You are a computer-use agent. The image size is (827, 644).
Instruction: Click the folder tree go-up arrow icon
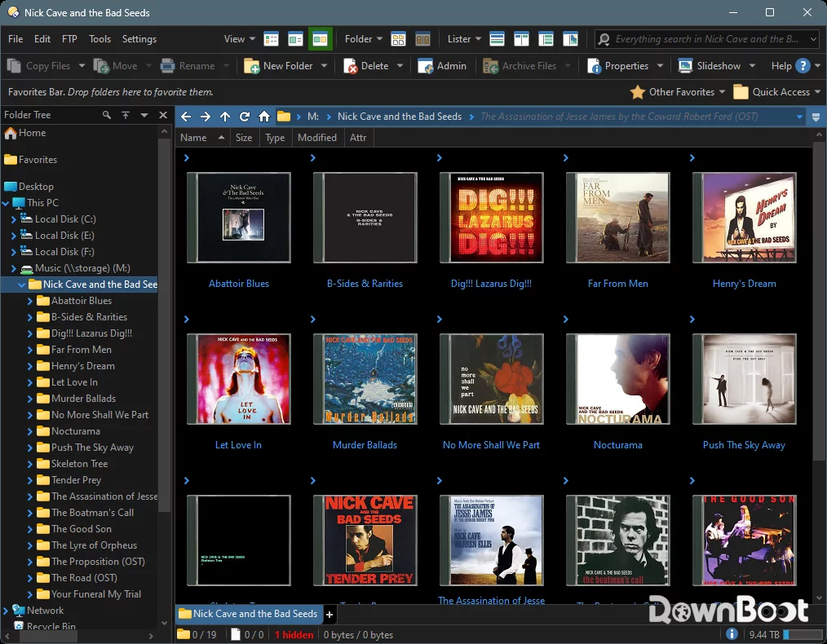point(126,115)
